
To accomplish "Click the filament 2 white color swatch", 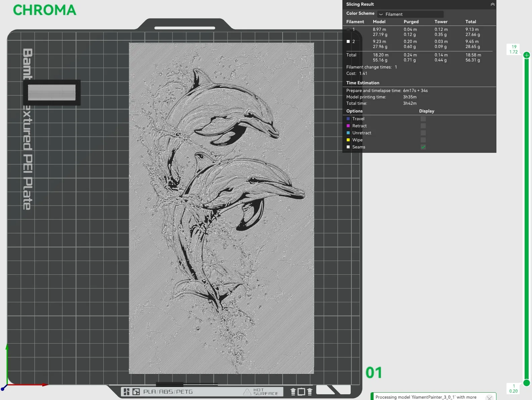I will click(x=348, y=42).
